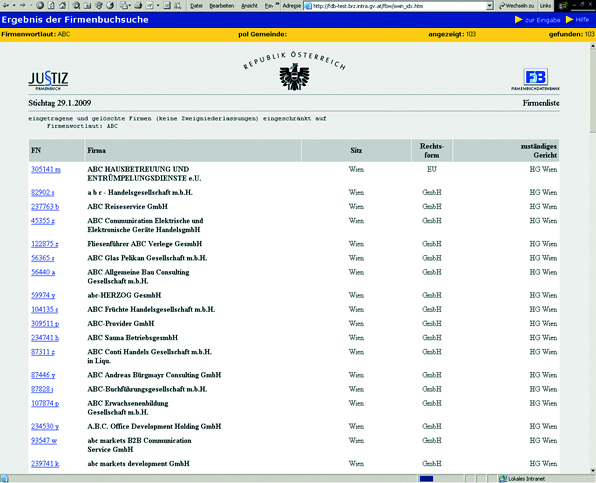This screenshot has height=483, width=596.
Task: Open the Favorites folder icon
Action: (87, 5)
